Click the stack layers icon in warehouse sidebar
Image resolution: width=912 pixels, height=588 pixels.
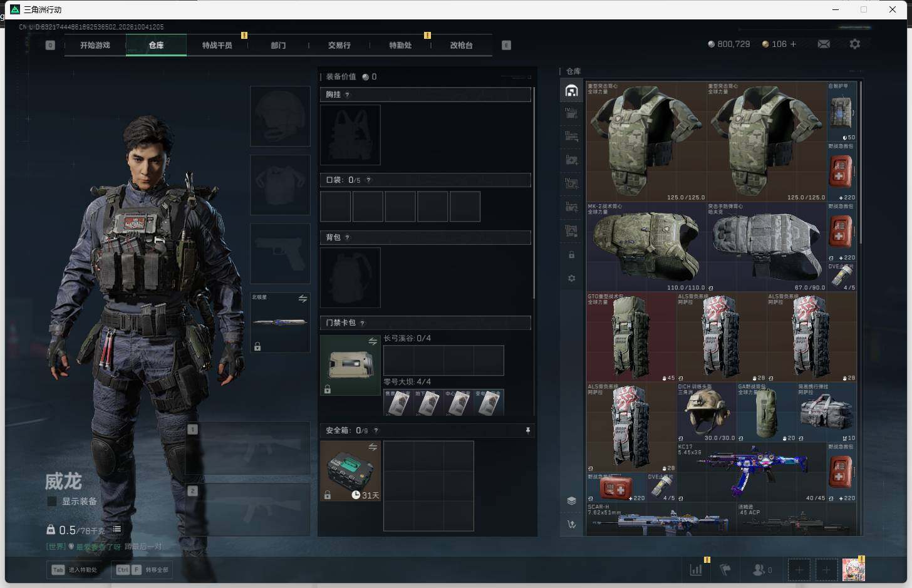click(x=571, y=500)
